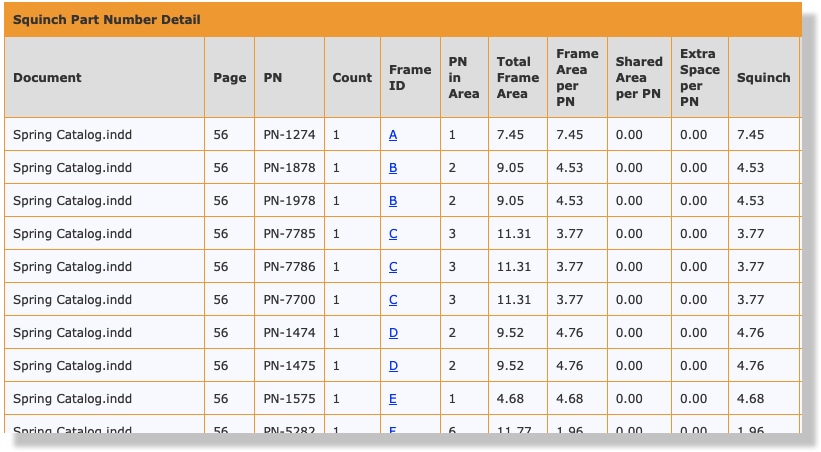Select the Extra Space per PN header
Image resolution: width=821 pixels, height=452 pixels.
[x=699, y=78]
